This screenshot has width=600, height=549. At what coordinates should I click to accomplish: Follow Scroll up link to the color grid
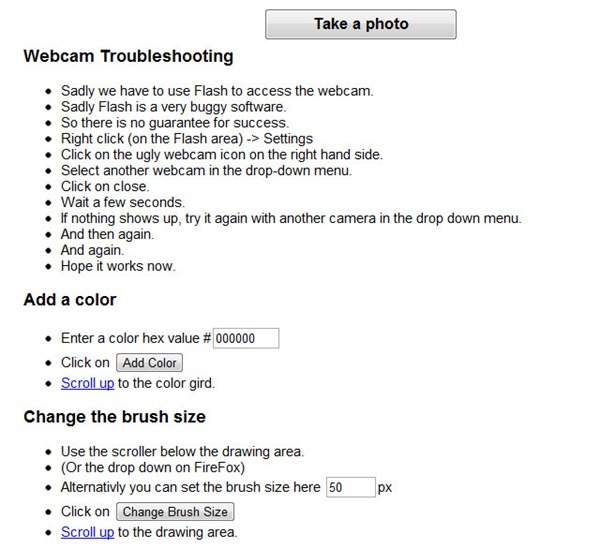(87, 383)
